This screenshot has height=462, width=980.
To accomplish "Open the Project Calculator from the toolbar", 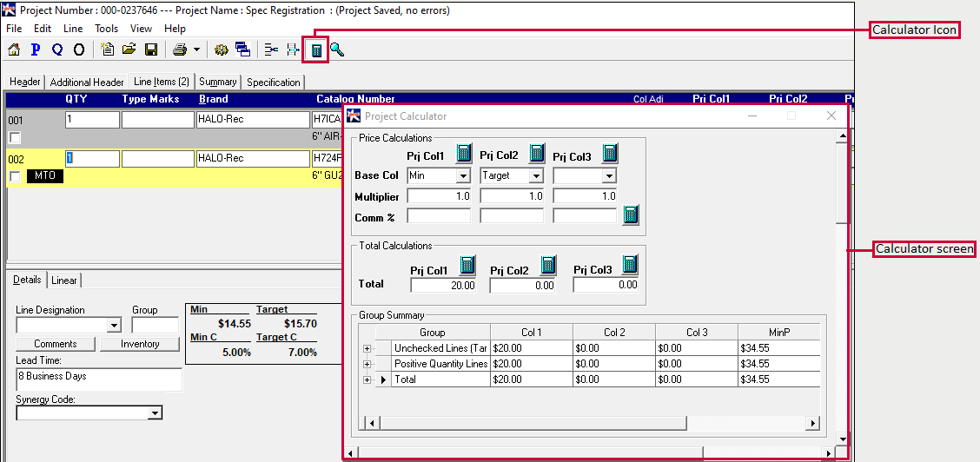I will (x=316, y=50).
